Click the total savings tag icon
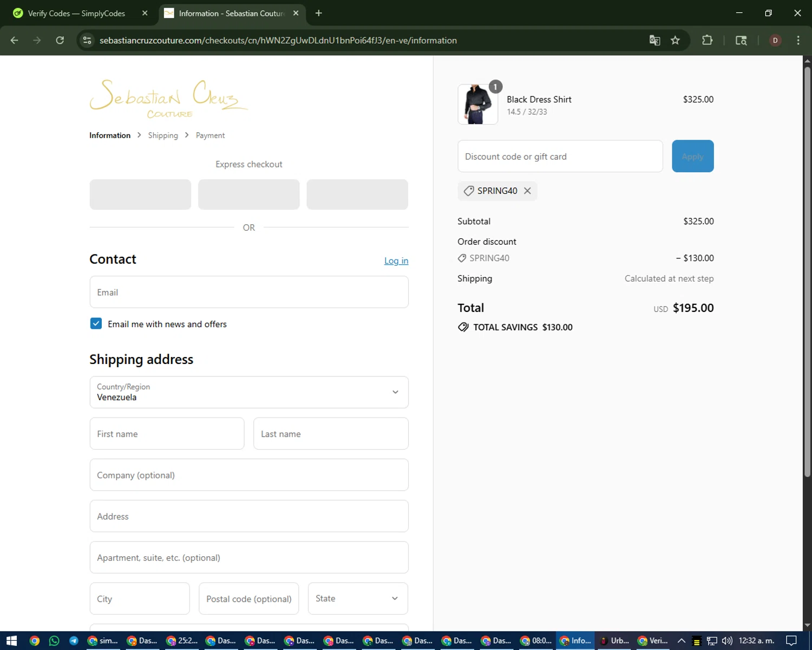Image resolution: width=812 pixels, height=650 pixels. click(463, 327)
